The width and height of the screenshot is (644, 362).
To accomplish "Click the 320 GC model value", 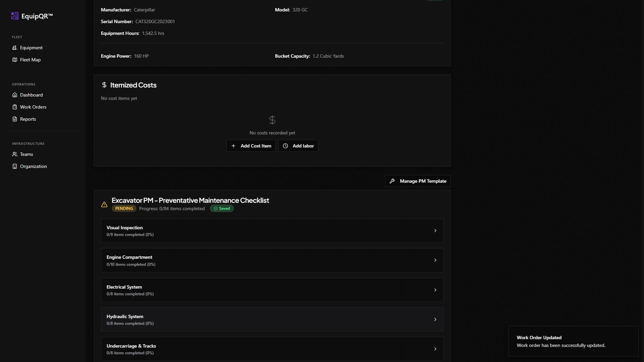I will (300, 10).
